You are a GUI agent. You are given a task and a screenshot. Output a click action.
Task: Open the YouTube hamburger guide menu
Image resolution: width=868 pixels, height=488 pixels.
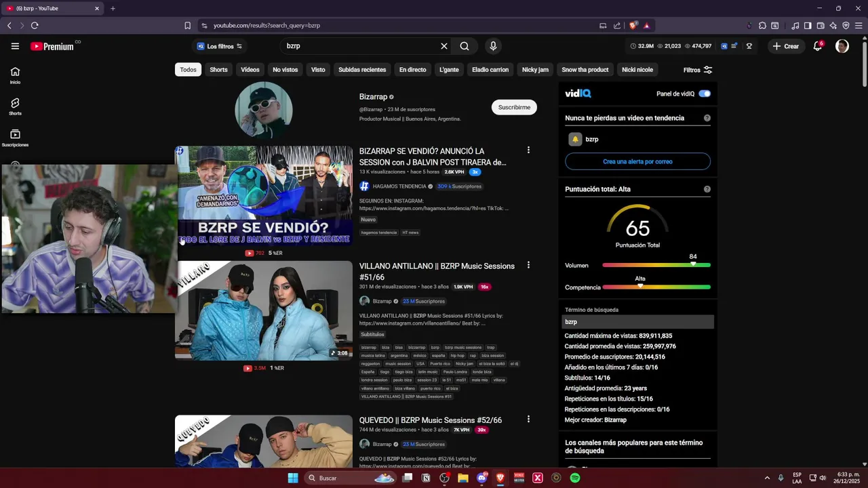click(15, 46)
